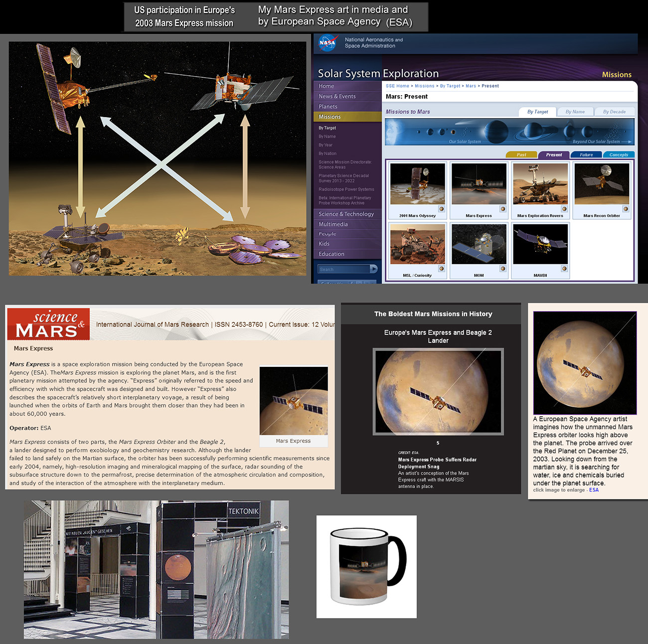Open Mars Express thumbnail in NASA missions grid

(479, 184)
